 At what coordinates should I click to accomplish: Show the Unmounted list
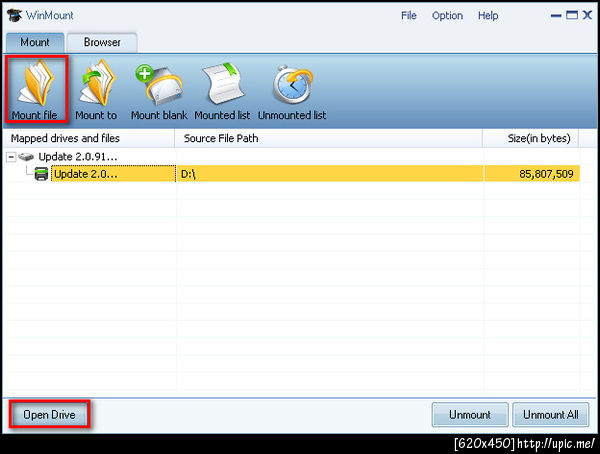coord(292,92)
